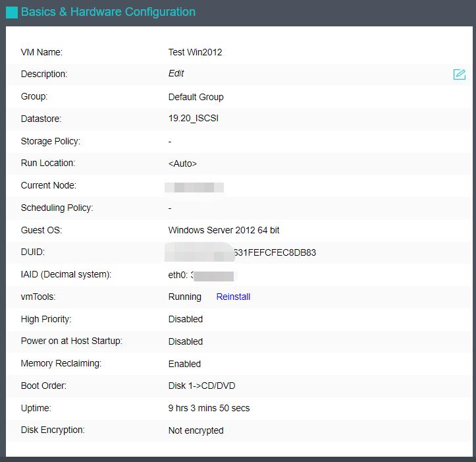Click the italic Edit description text
The height and width of the screenshot is (462, 476).
coord(176,74)
